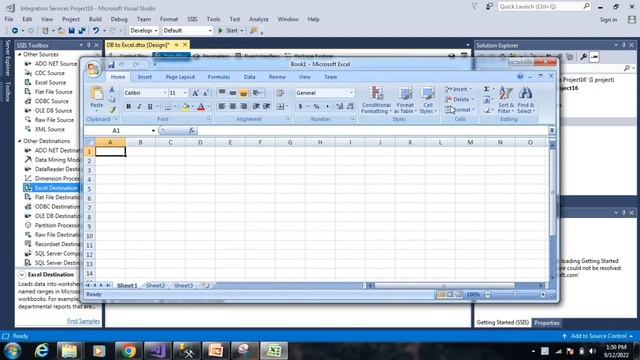Viewport: 640px width, 360px height.
Task: Switch to Excel Review tab
Action: coord(277,77)
